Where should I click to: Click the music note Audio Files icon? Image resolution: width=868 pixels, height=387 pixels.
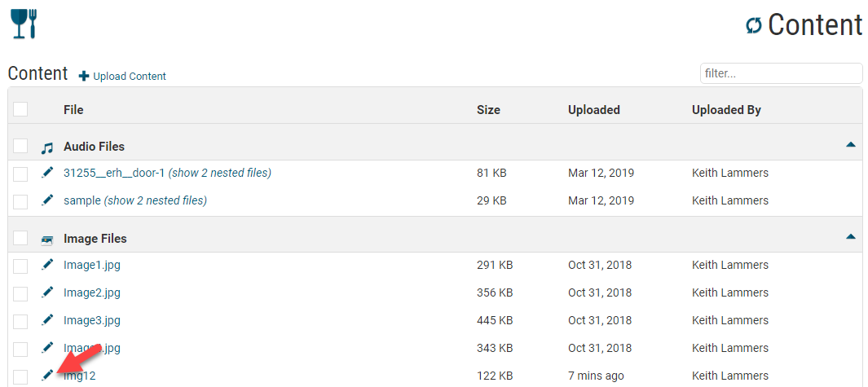coord(47,147)
